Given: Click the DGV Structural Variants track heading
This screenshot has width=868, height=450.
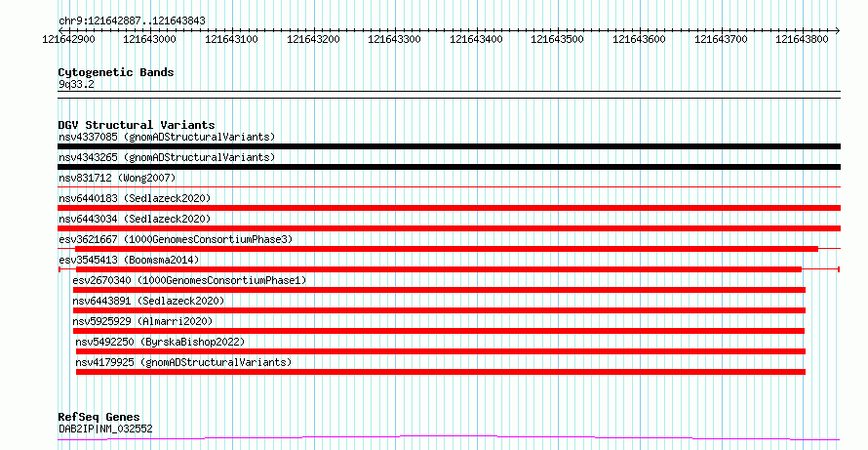Looking at the screenshot, I should [137, 125].
